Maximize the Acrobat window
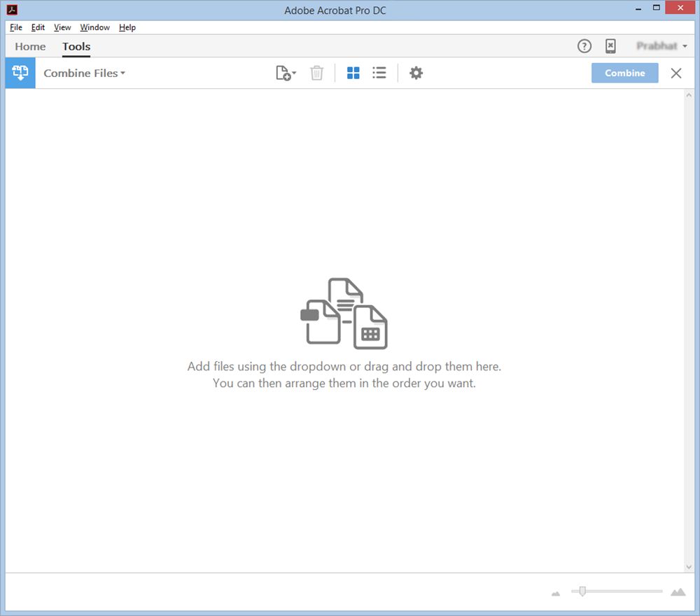Screen dimensions: 700x616 click(x=657, y=8)
